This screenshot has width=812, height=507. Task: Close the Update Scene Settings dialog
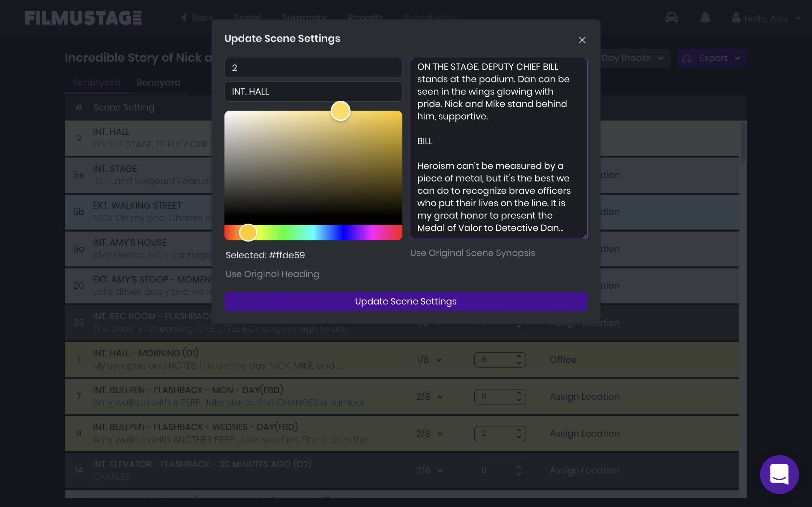click(x=582, y=40)
